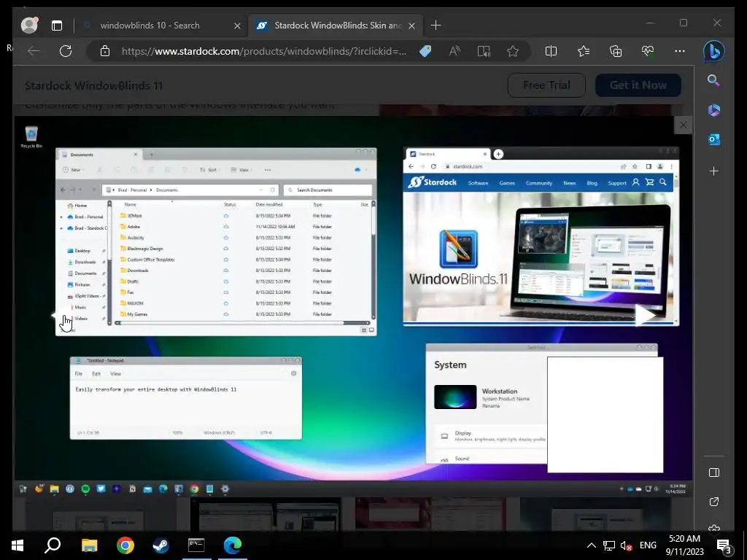Open Bing chat sidebar button
The width and height of the screenshot is (747, 560).
click(x=713, y=52)
